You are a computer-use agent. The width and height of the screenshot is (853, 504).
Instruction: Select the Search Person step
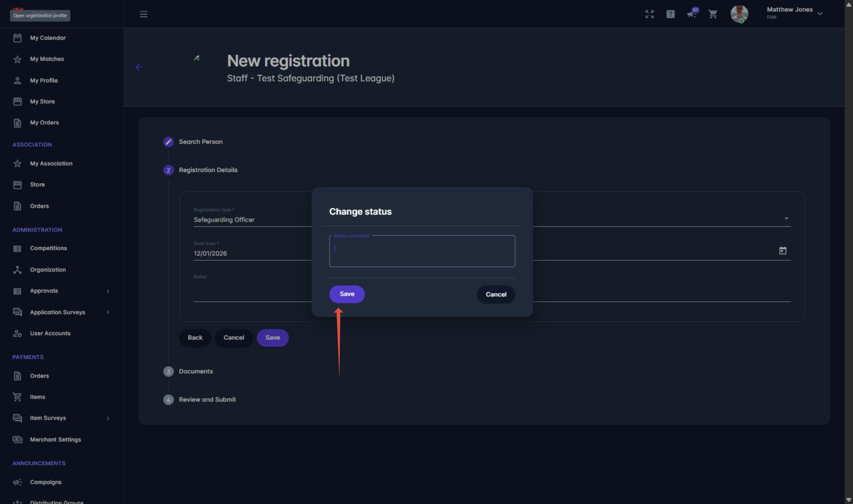pyautogui.click(x=200, y=142)
